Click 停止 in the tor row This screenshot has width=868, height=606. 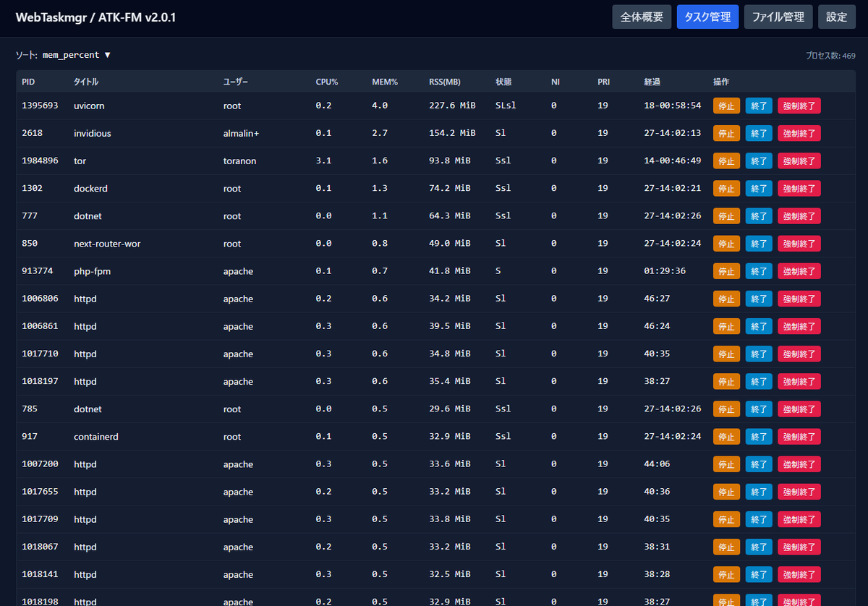click(726, 161)
